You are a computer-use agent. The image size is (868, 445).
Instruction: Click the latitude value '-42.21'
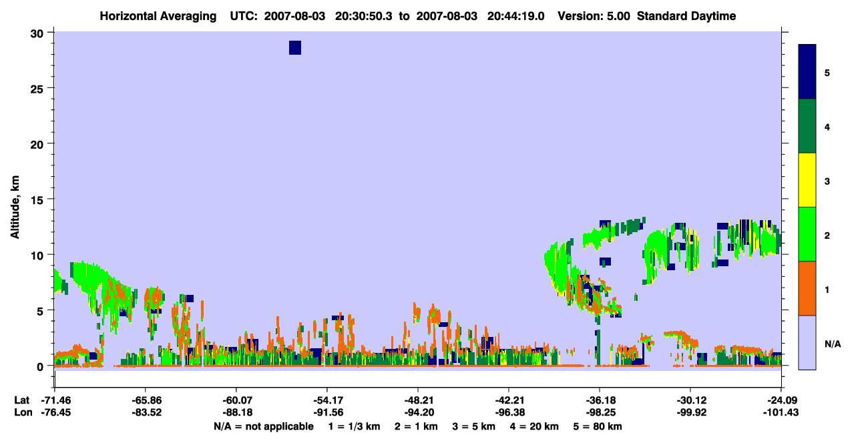click(508, 400)
